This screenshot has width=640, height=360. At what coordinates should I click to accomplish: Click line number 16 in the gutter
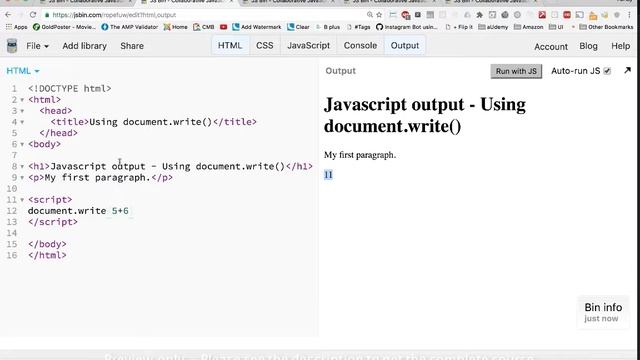coord(12,256)
